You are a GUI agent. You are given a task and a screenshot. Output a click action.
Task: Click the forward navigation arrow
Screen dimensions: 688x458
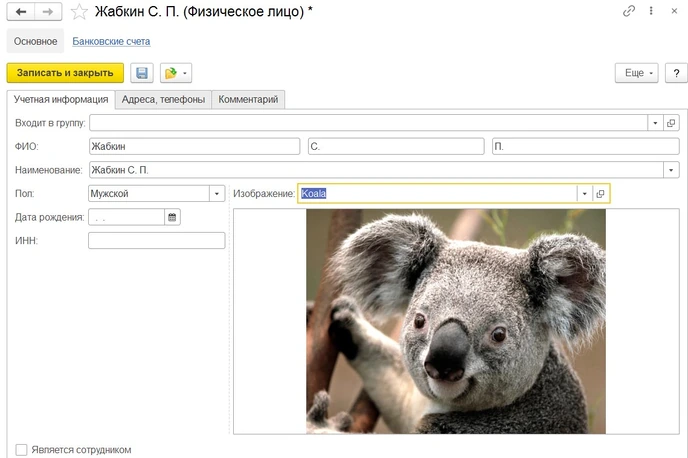coord(47,12)
